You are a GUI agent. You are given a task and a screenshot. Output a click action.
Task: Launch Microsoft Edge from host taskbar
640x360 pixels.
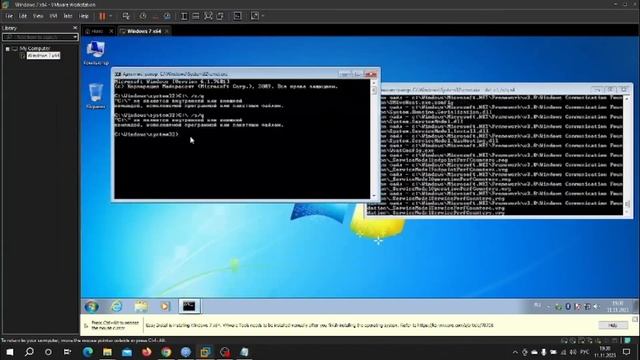[88, 352]
